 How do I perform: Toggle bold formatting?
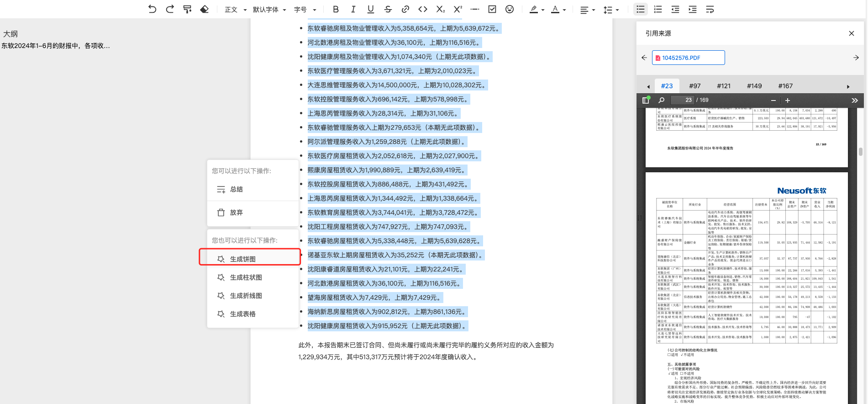tap(336, 9)
